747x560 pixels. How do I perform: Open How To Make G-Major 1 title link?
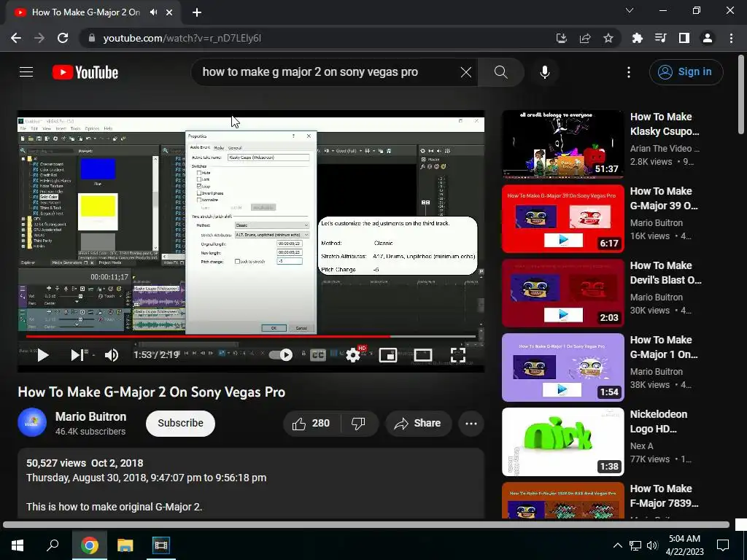(x=664, y=347)
